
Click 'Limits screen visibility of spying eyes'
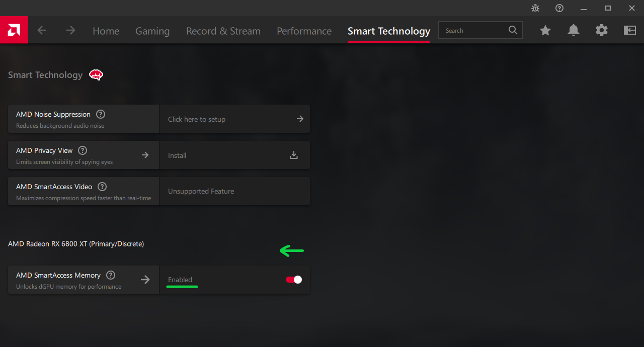click(64, 162)
